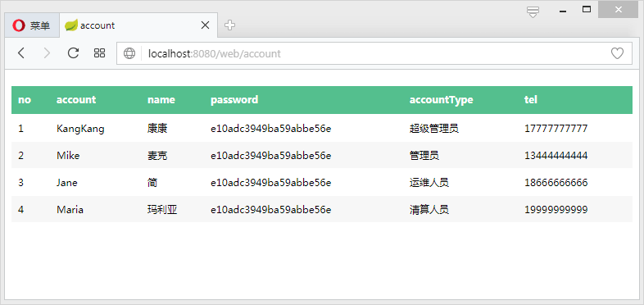Viewport: 644px width, 305px height.
Task: Open Speed Dial grid icon
Action: coord(99,53)
